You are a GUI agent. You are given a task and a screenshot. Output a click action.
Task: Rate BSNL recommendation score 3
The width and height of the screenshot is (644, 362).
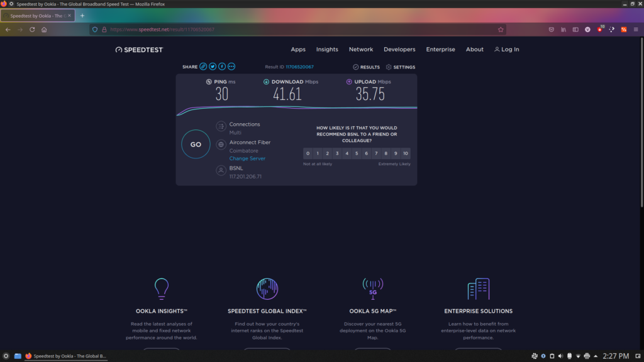click(x=337, y=153)
